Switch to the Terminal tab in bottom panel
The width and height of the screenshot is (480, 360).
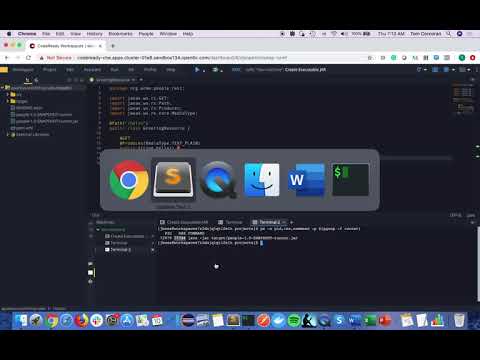230,222
